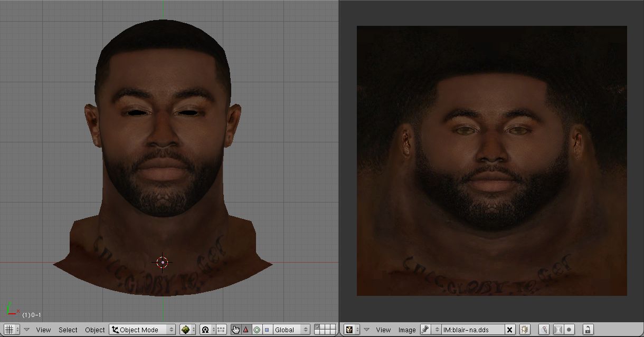644x337 pixels.
Task: Open the UV/Image editor window type selector
Action: pos(351,330)
